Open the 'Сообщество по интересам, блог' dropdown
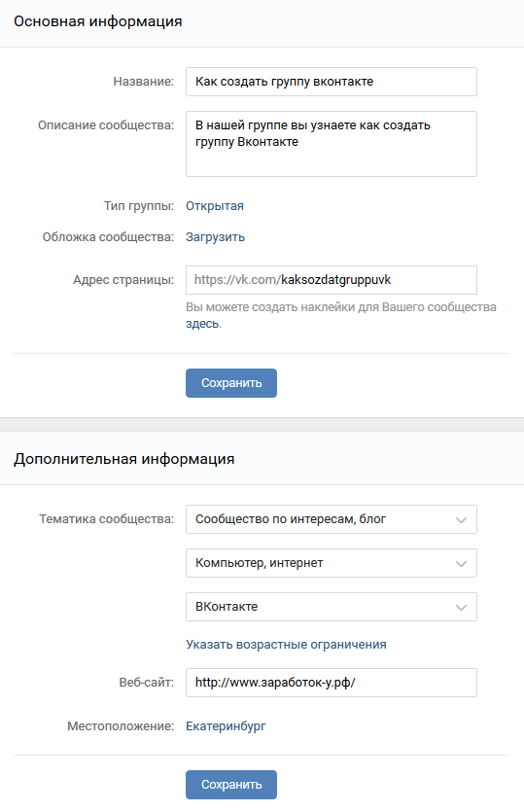524x812 pixels. [332, 519]
